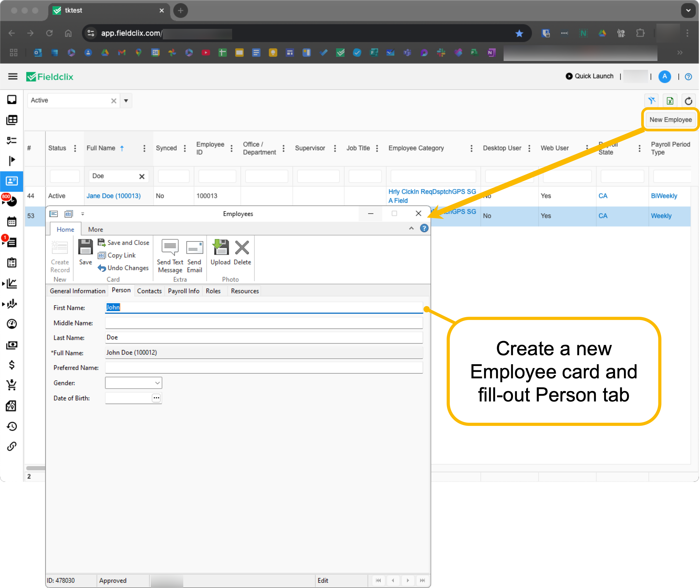The image size is (700, 588).
Task: Expand the Active status filter dropdown
Action: [x=126, y=101]
